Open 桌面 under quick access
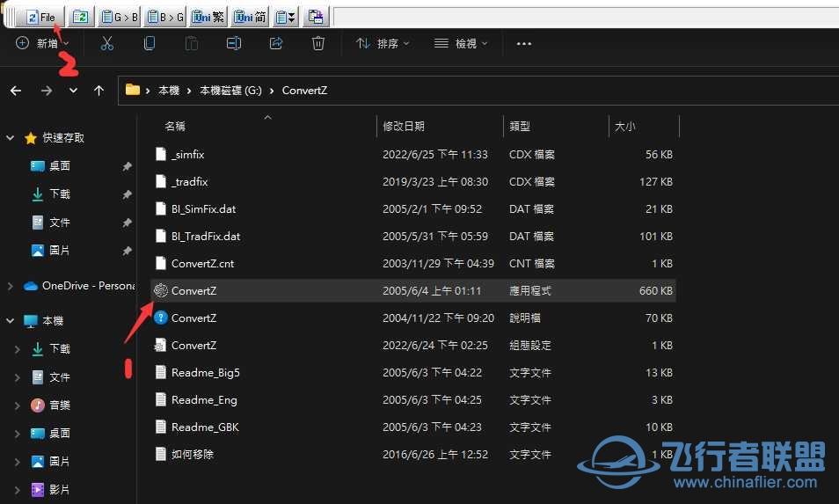This screenshot has width=839, height=504. [x=60, y=166]
